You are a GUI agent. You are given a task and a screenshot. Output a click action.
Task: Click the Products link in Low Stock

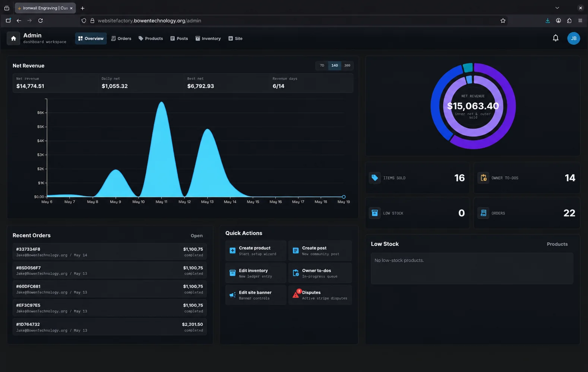point(557,244)
